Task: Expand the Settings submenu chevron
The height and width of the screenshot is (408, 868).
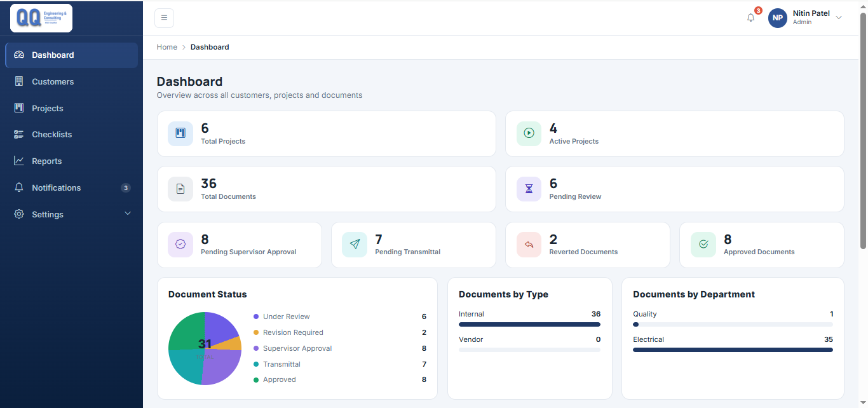Action: pos(128,214)
